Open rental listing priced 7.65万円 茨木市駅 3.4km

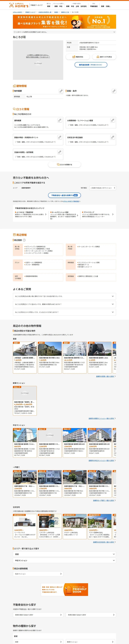[x=50, y=358]
